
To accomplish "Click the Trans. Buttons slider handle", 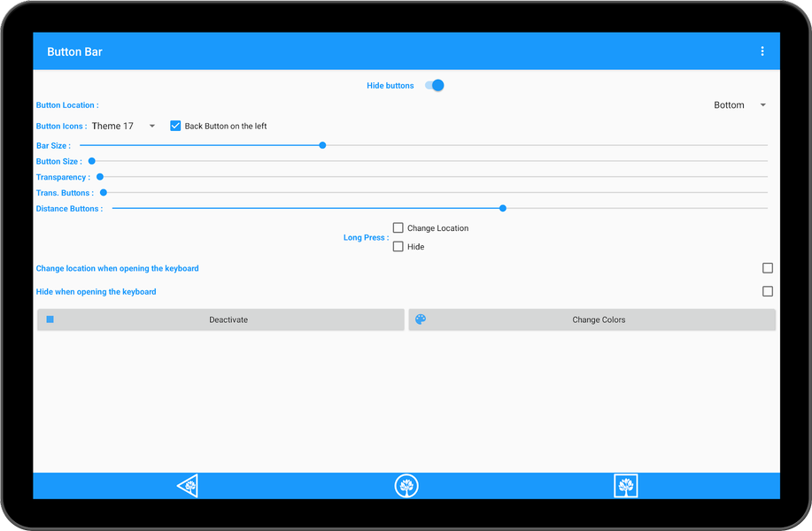I will 104,193.
